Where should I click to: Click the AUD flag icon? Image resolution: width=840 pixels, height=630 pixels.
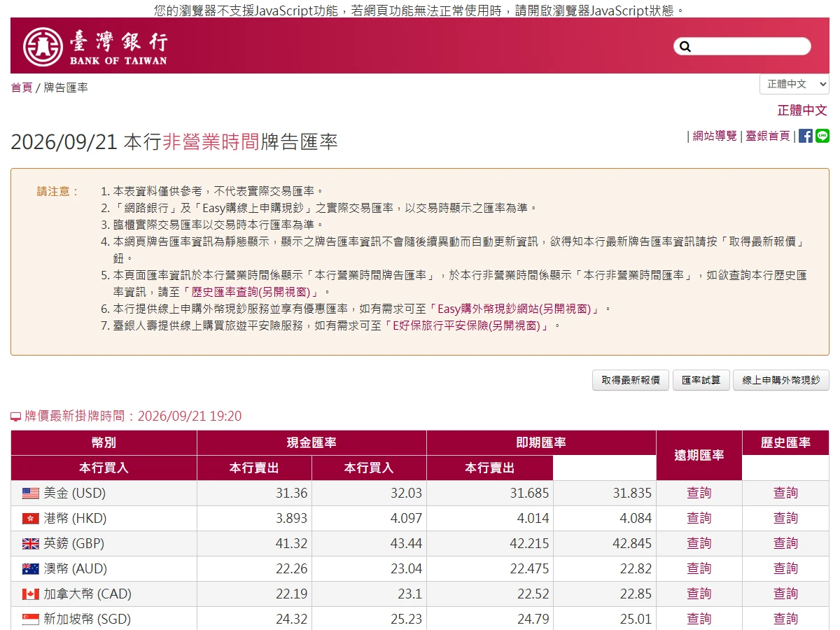point(31,569)
